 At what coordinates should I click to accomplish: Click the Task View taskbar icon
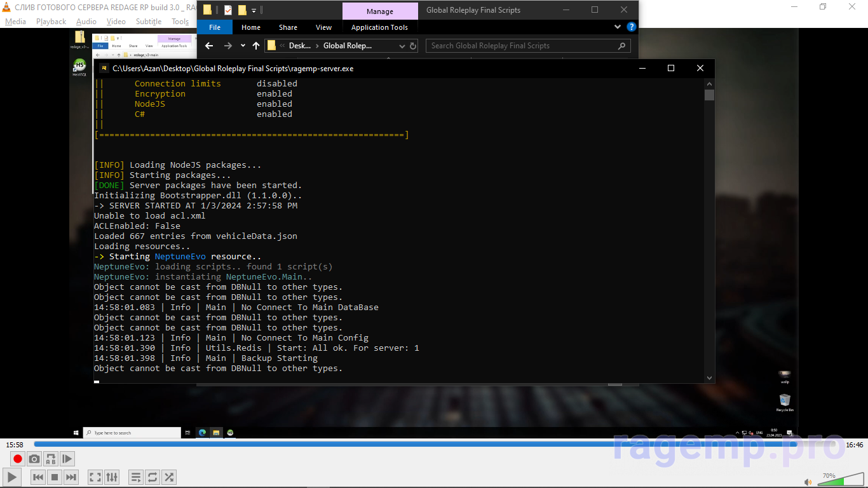[188, 433]
